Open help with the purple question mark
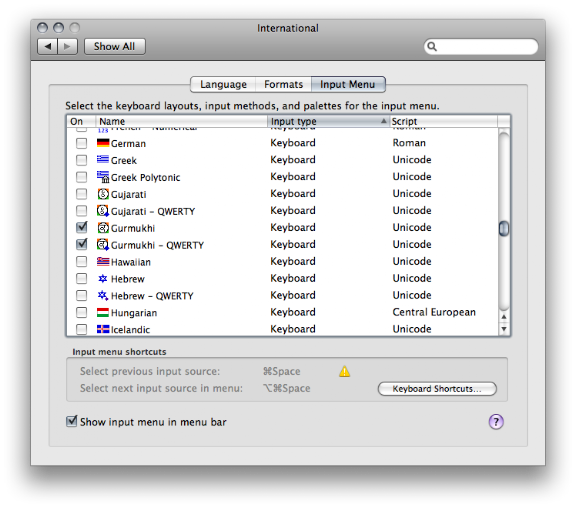576x508 pixels. [496, 422]
